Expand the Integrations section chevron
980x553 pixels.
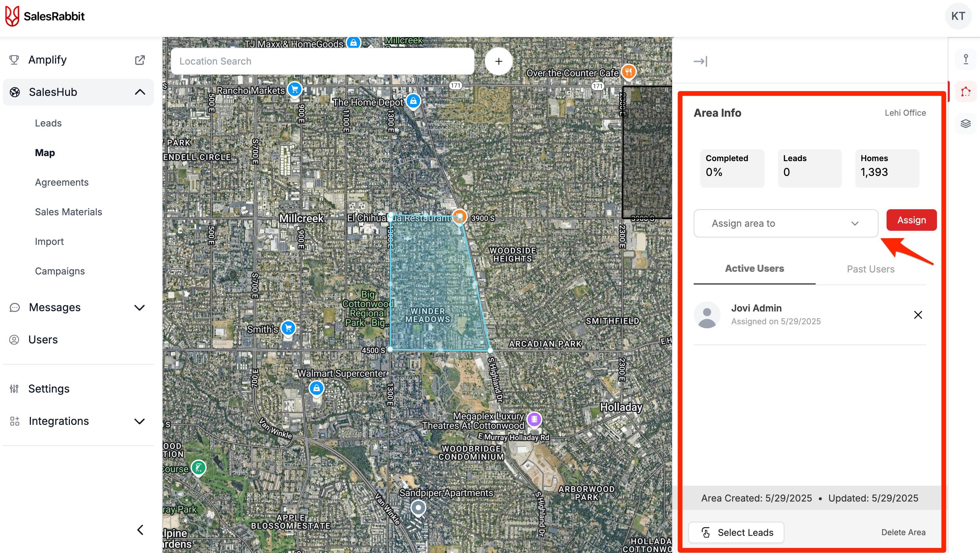[x=139, y=421]
